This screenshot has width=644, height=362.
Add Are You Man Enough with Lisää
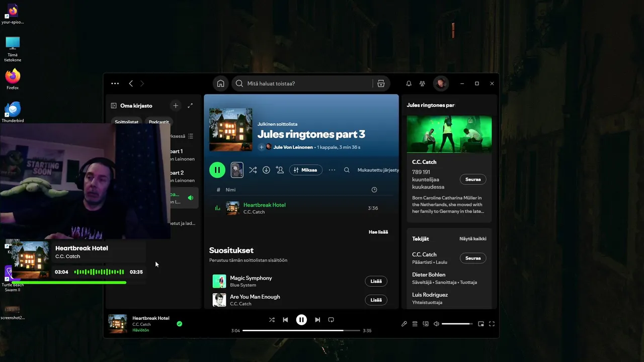(x=376, y=300)
